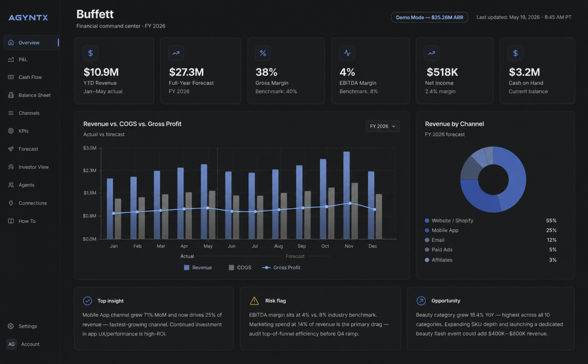The width and height of the screenshot is (588, 364).
Task: Click the Overview home icon in sidebar
Action: (x=11, y=43)
